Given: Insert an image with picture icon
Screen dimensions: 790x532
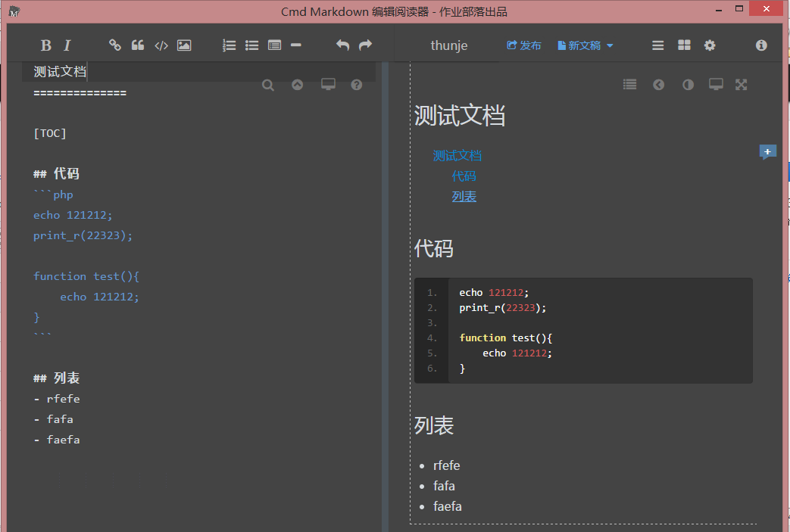Looking at the screenshot, I should 184,45.
